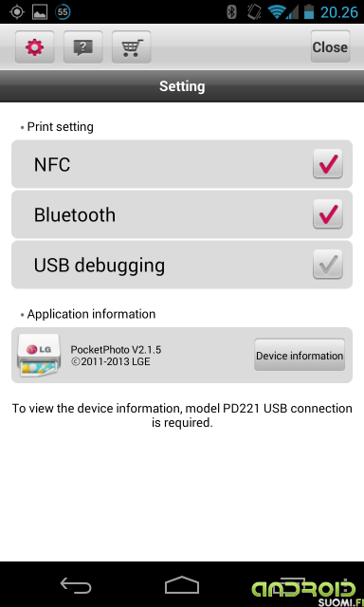The width and height of the screenshot is (364, 607).
Task: Tap the Close button
Action: 330,46
